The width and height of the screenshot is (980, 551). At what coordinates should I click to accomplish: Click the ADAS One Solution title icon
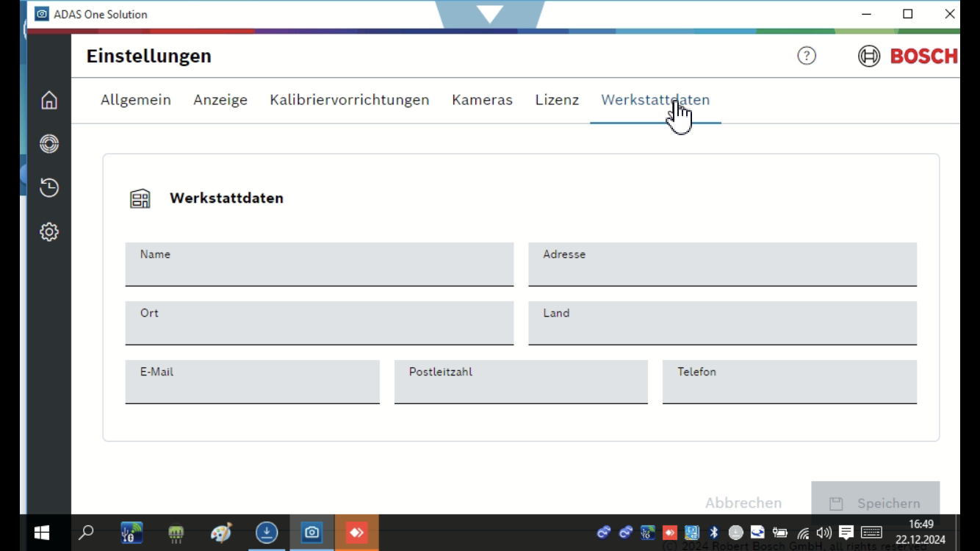click(x=42, y=14)
